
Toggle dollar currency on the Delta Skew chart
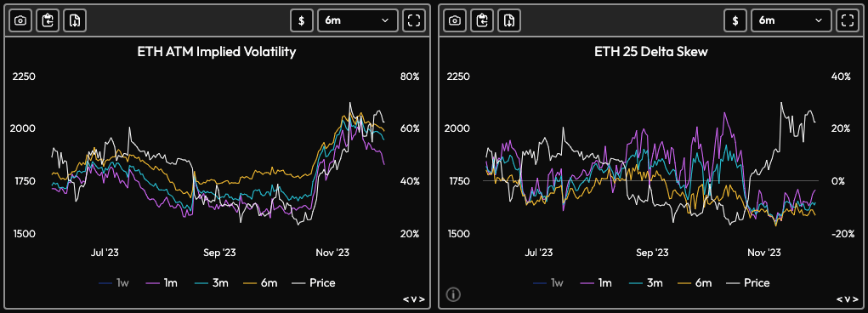(735, 20)
